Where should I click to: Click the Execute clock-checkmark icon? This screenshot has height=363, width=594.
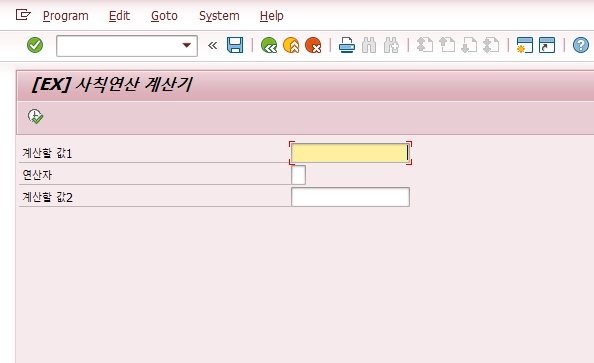tap(36, 116)
